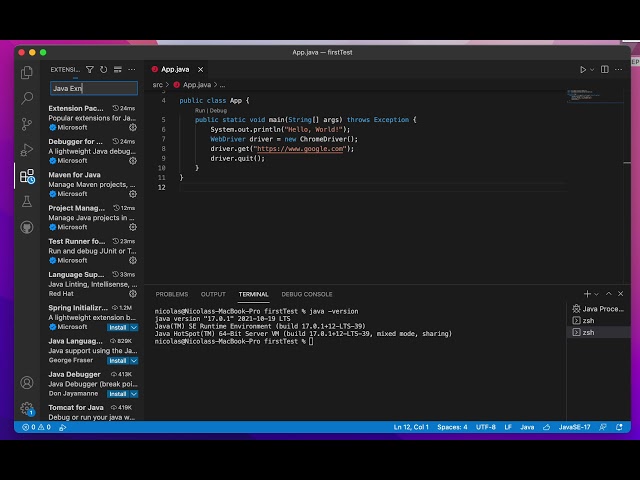Open Run and Debug view
This screenshot has height=480, width=640.
(27, 150)
